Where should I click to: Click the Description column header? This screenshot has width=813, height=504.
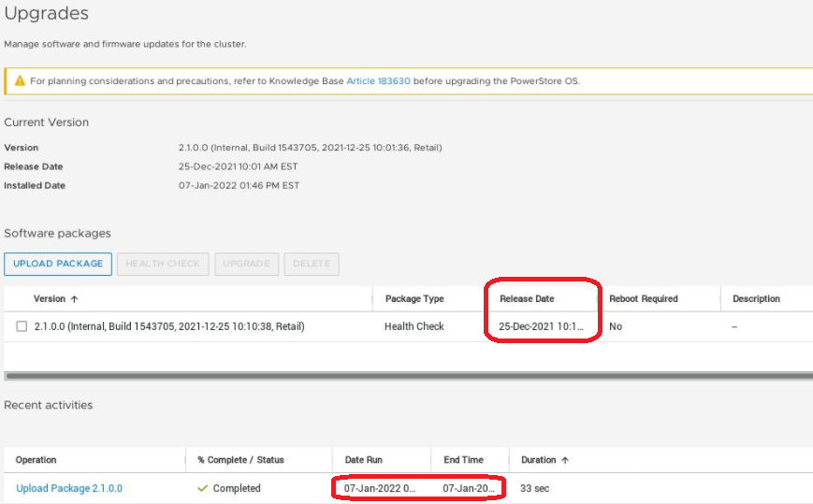[x=756, y=299]
